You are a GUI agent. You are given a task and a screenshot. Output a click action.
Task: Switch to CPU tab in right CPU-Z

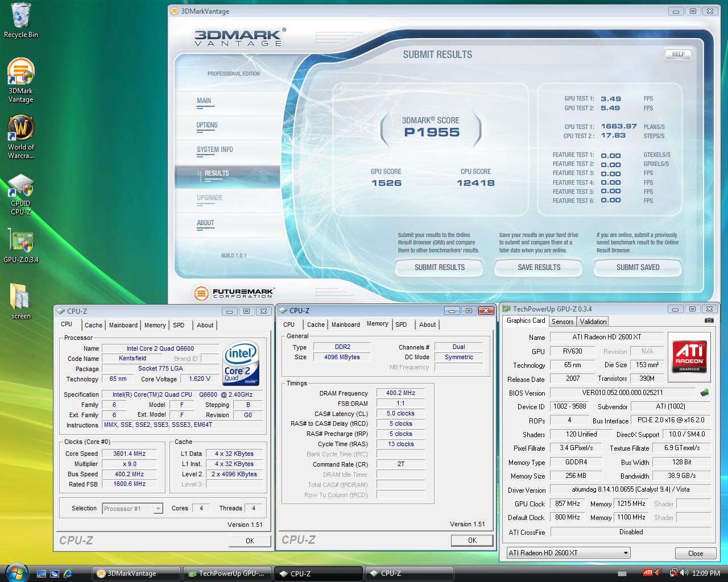(x=289, y=325)
